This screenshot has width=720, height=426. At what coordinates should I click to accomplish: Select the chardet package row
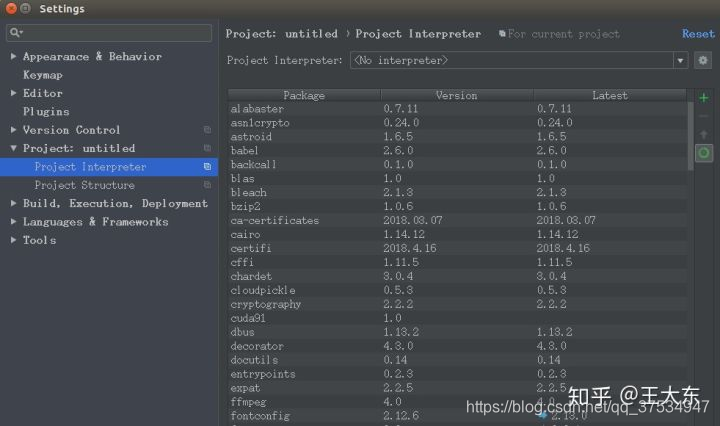click(x=457, y=276)
